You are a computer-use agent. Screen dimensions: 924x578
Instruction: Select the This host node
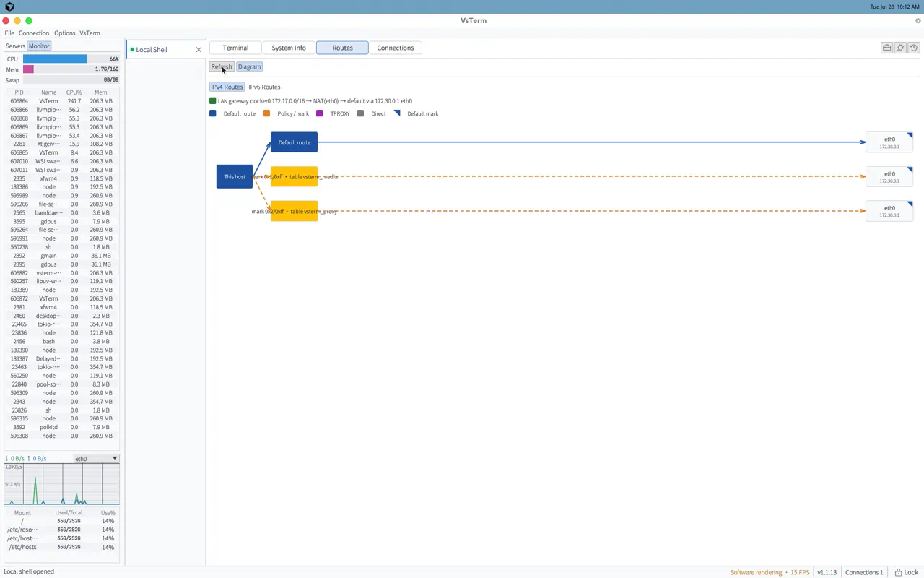(x=235, y=177)
